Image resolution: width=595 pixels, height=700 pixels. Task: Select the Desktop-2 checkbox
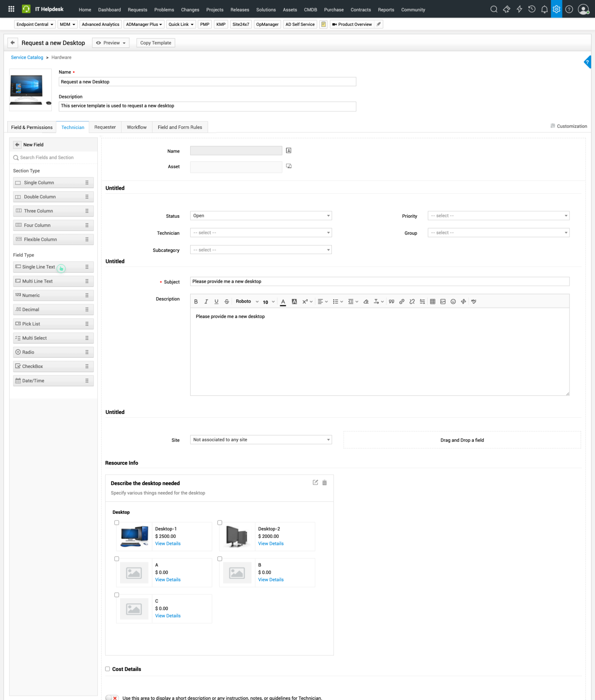point(220,523)
